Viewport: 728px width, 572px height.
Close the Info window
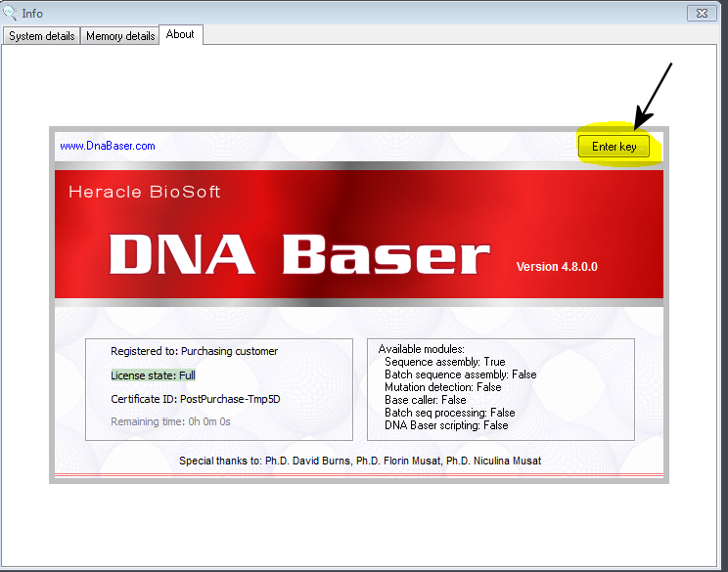coord(702,13)
